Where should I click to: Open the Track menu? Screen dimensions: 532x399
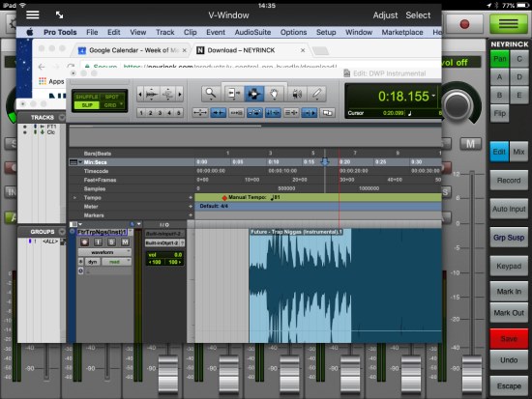pos(164,32)
